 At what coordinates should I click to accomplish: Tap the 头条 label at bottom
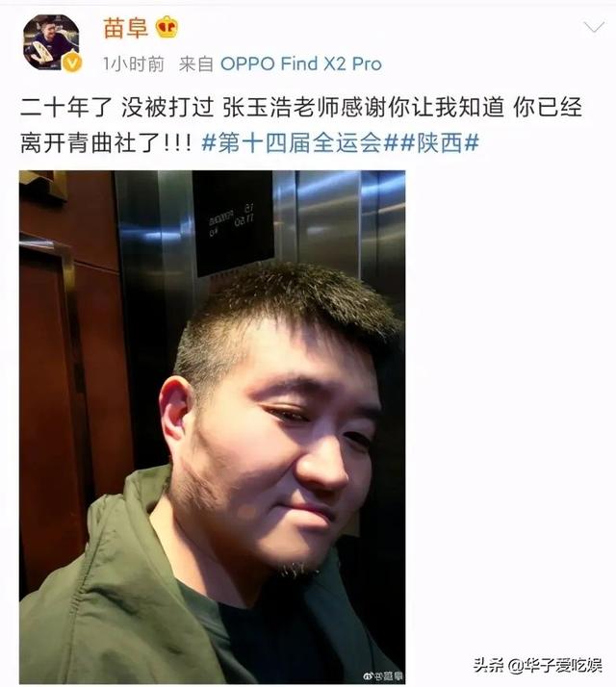pyautogui.click(x=489, y=665)
